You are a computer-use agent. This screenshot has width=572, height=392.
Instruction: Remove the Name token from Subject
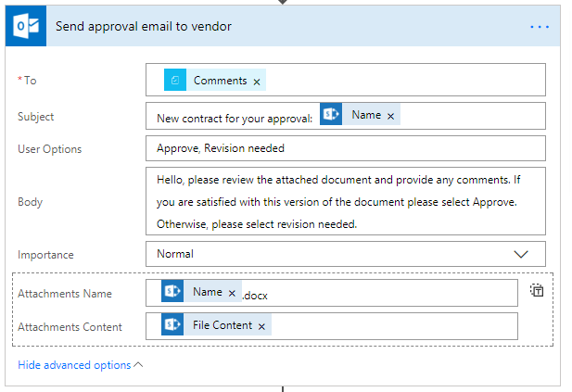click(x=390, y=116)
